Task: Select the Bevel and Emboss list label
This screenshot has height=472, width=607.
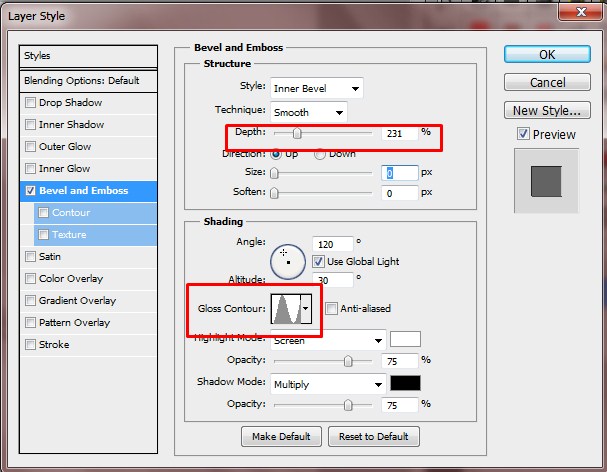Action: point(84,191)
